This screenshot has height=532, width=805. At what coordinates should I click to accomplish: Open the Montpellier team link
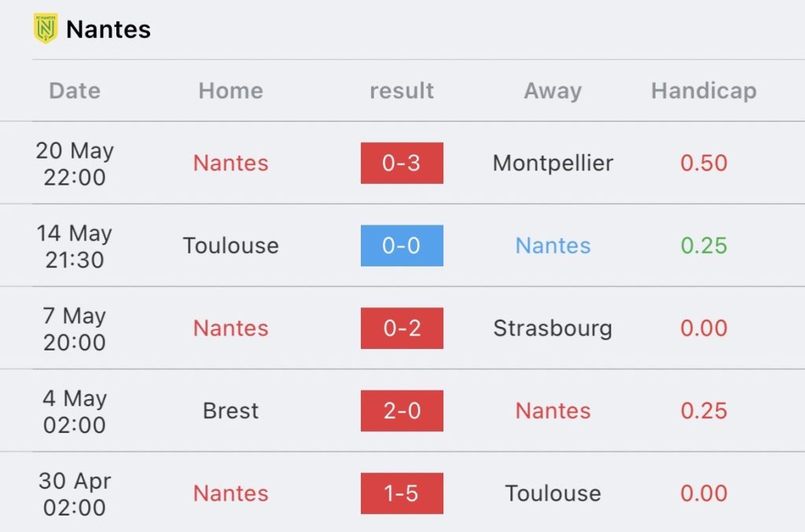[553, 163]
